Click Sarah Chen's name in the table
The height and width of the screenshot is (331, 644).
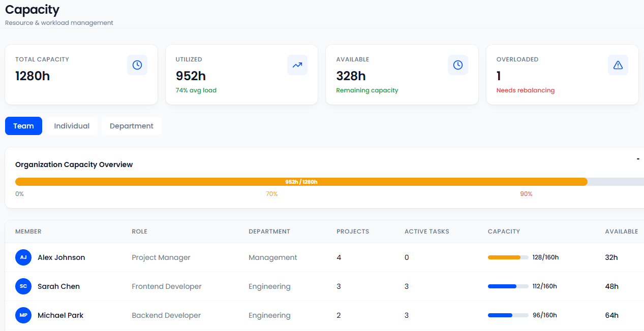point(58,286)
